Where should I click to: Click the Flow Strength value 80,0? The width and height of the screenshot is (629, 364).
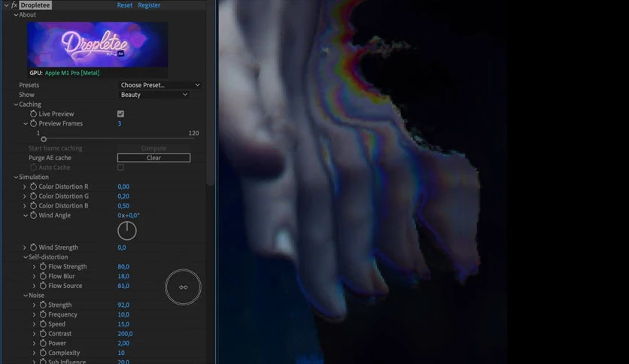click(x=123, y=266)
